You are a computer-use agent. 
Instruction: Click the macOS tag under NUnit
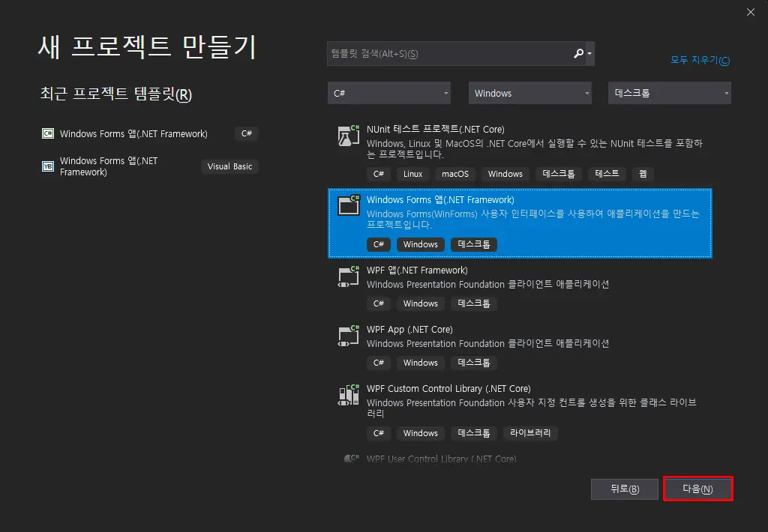pyautogui.click(x=455, y=174)
